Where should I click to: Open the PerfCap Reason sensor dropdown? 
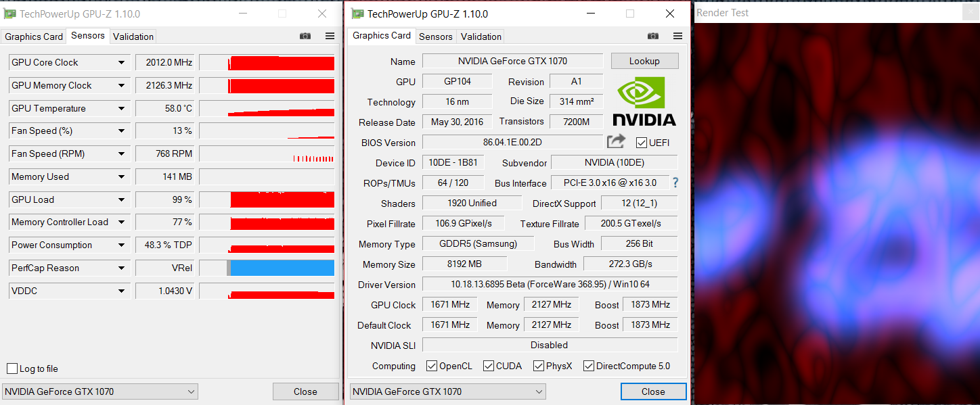click(122, 268)
